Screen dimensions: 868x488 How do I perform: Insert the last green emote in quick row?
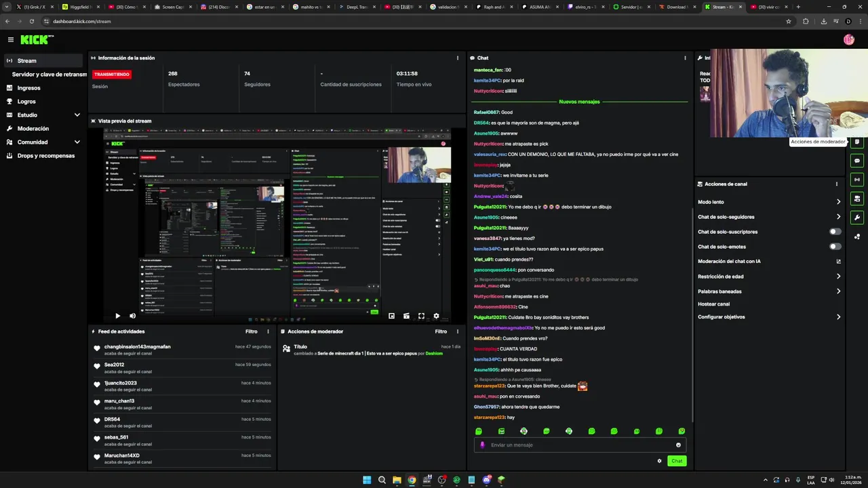click(682, 431)
